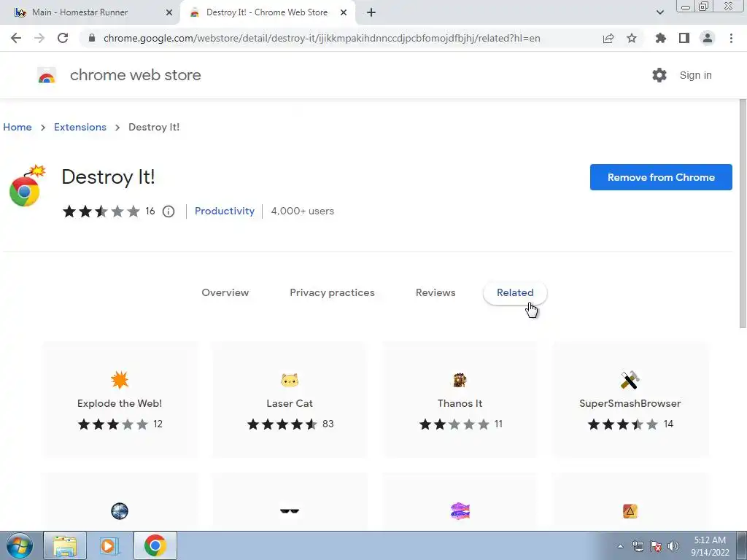This screenshot has width=747, height=560.
Task: Click the chrome web store title text
Action: click(135, 75)
